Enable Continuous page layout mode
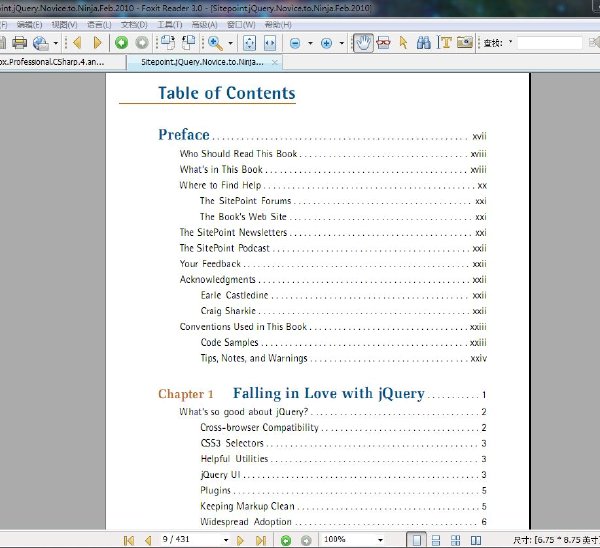Screen dimensions: 600x548 435,540
